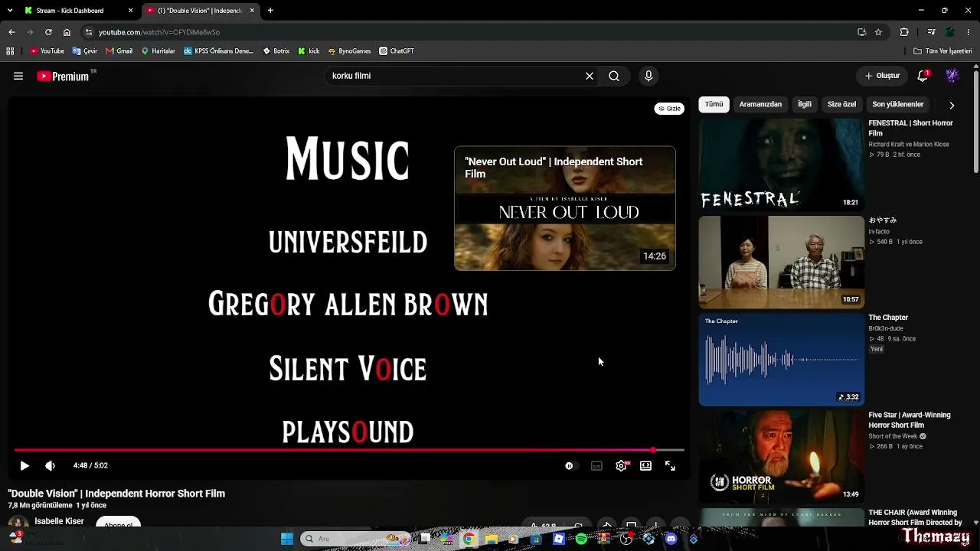Mute the video with the volume icon

50,465
